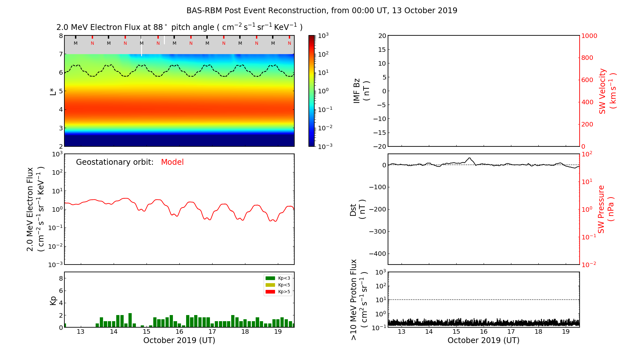Click the yellow Kp<5 legend swatch
644x354 pixels.
pos(270,285)
